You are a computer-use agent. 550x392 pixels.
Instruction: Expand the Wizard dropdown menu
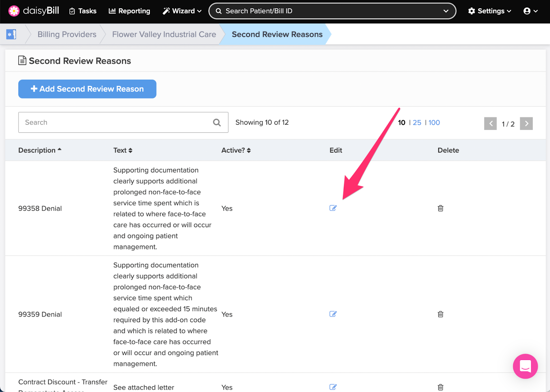coord(182,11)
